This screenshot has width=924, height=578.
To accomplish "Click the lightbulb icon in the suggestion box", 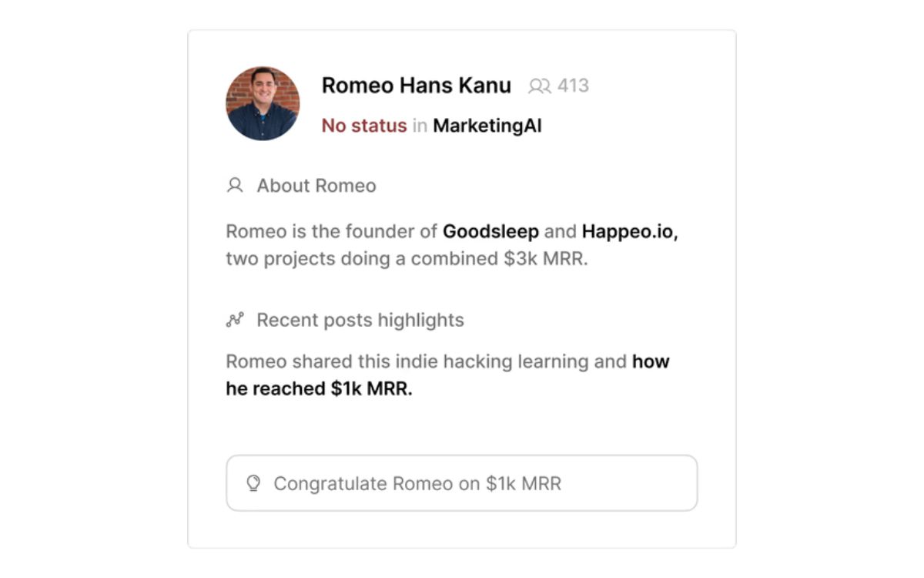I will [x=253, y=483].
